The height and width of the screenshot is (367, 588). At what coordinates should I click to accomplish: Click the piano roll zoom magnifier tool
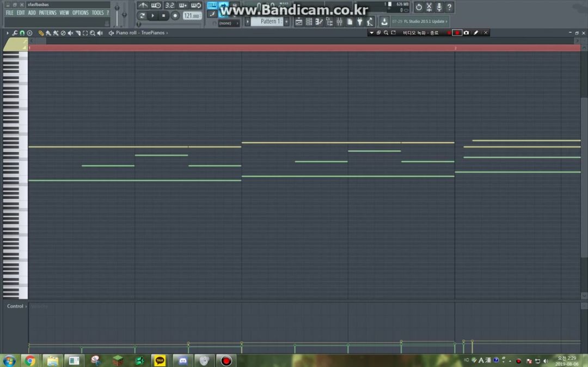tap(93, 33)
